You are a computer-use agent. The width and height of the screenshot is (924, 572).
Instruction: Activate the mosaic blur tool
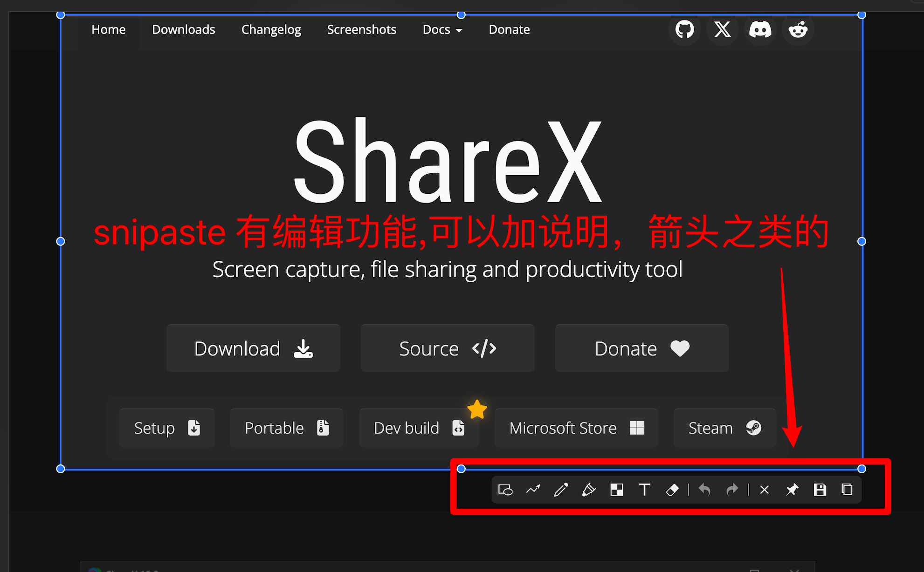tap(616, 490)
